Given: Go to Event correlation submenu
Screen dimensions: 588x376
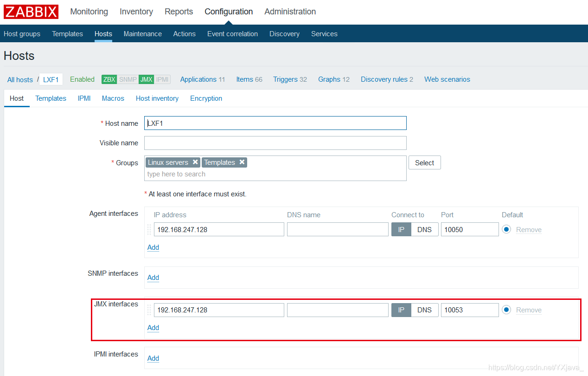Looking at the screenshot, I should point(232,34).
